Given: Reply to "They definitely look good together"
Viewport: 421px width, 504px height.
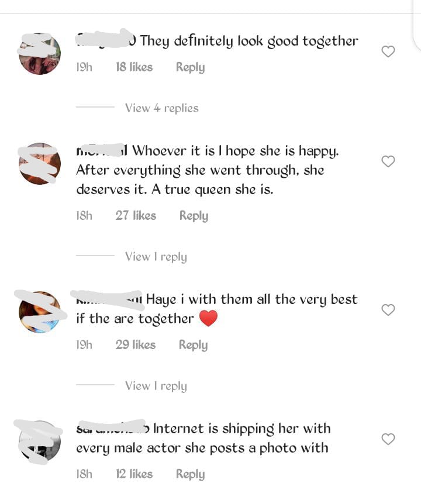Looking at the screenshot, I should click(x=190, y=67).
